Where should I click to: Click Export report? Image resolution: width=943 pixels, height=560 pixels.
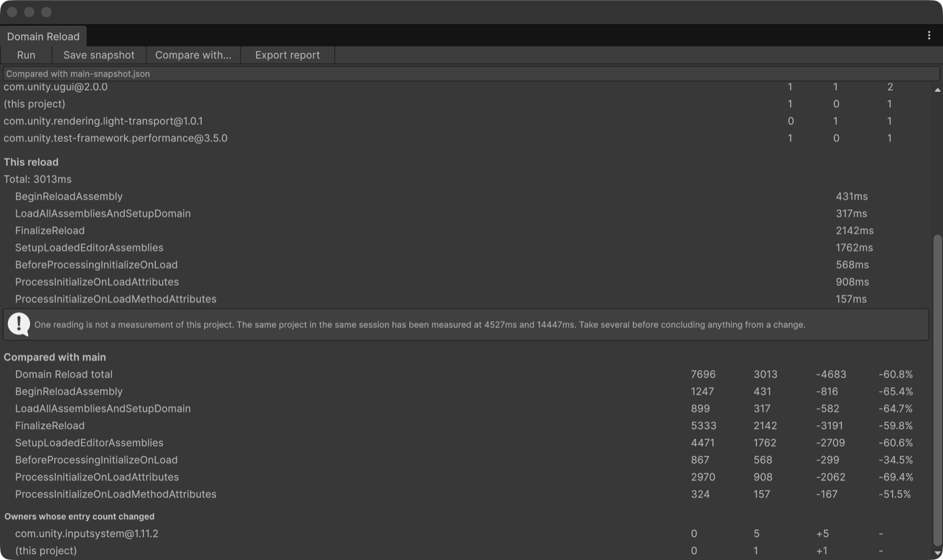(288, 55)
